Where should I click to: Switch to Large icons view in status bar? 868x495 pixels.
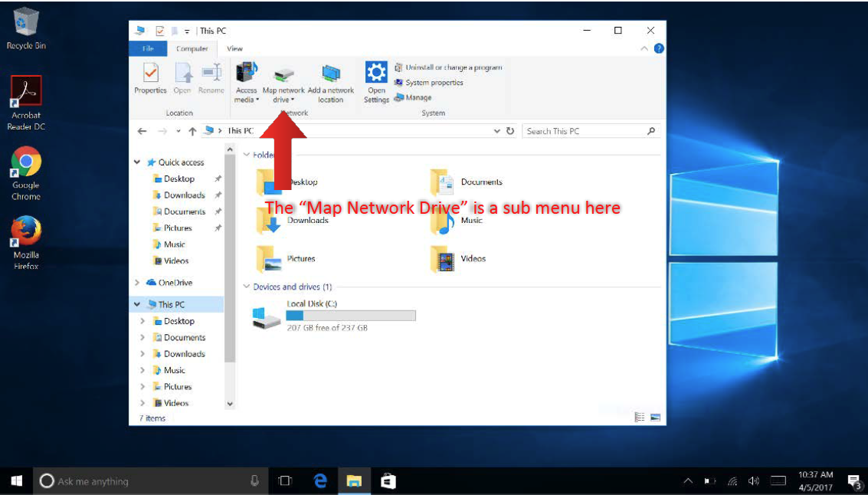[x=656, y=418]
